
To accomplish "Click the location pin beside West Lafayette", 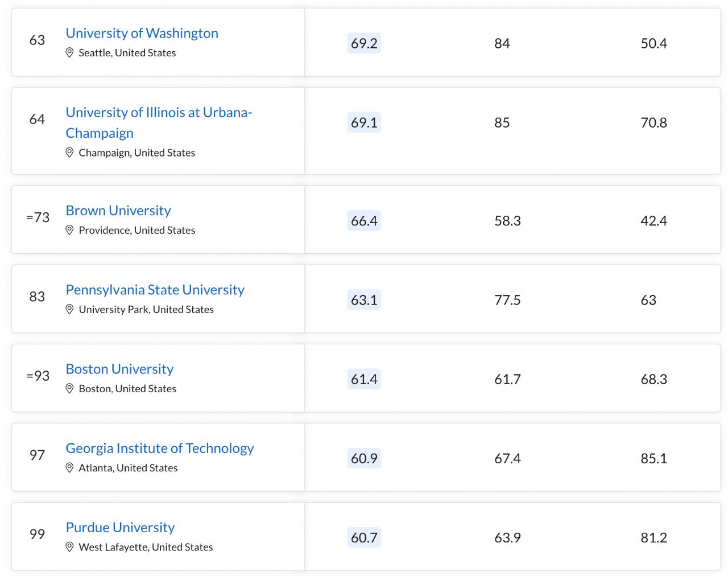I will [69, 547].
